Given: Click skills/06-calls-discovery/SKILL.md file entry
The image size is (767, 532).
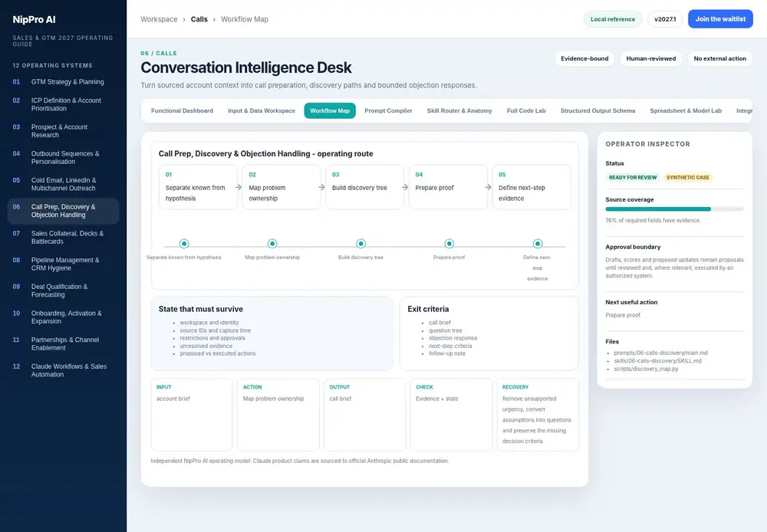Looking at the screenshot, I should click(x=657, y=361).
